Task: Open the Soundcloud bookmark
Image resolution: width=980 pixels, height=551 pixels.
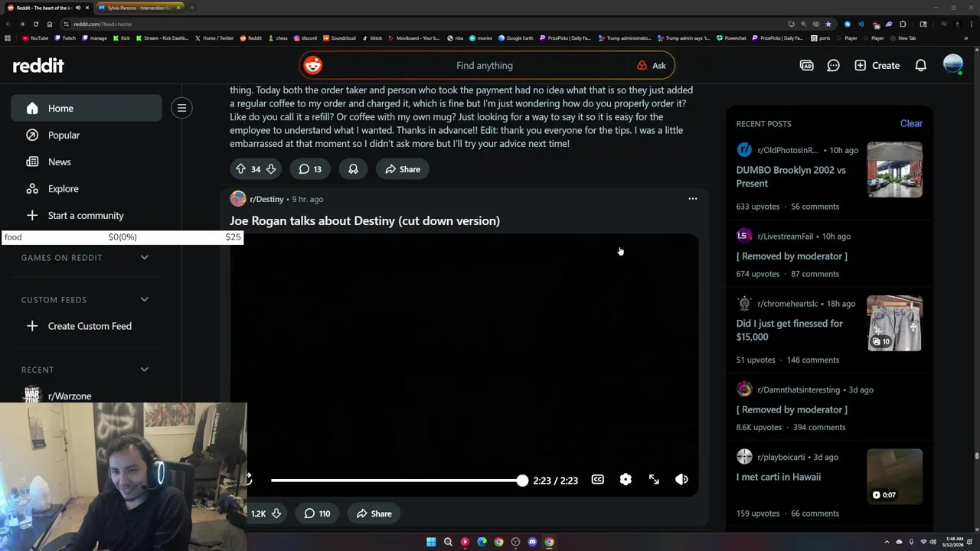Action: pos(339,37)
